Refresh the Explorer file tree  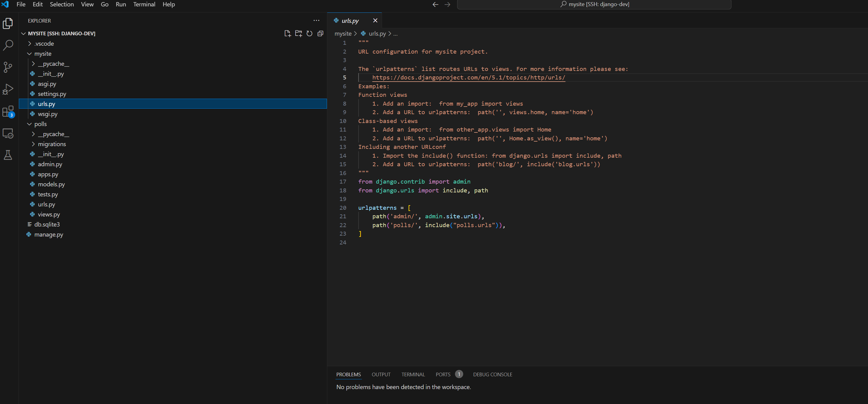click(309, 33)
